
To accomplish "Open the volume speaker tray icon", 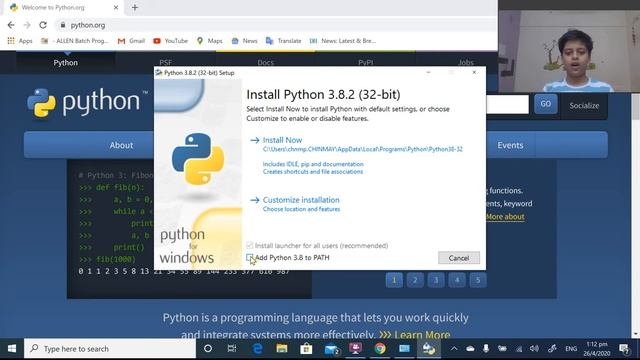I will [534, 349].
